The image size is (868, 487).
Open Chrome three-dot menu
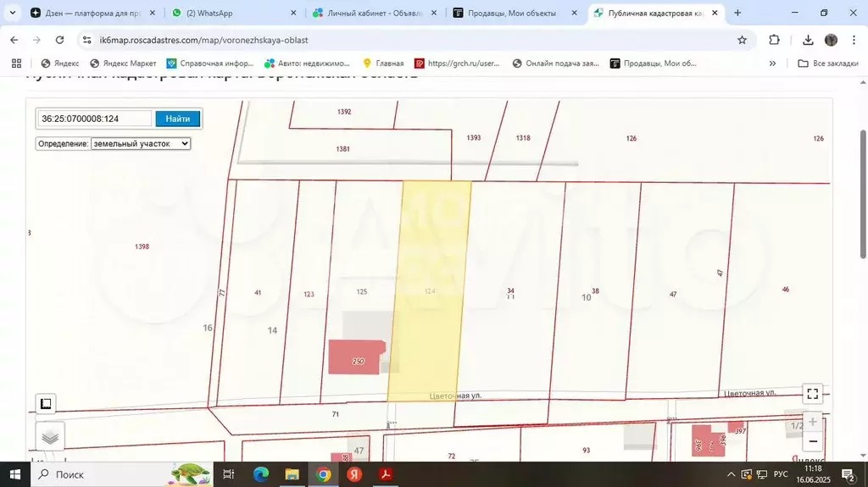tap(854, 40)
